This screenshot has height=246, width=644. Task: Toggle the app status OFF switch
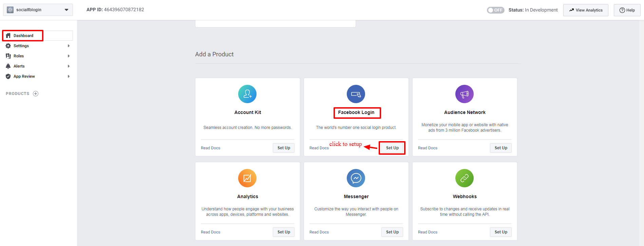(495, 10)
